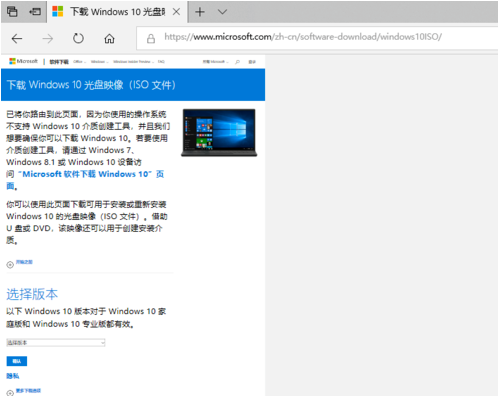Click the blue 确认 button
498x396 pixels.
17,361
